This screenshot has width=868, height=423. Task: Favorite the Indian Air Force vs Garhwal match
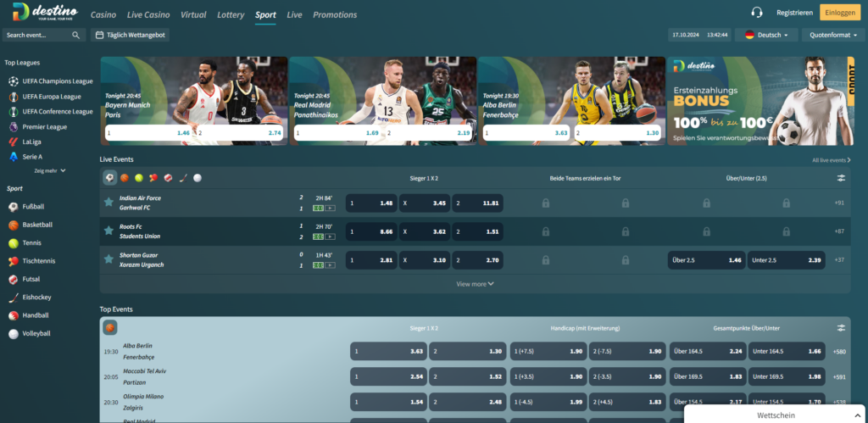click(108, 203)
